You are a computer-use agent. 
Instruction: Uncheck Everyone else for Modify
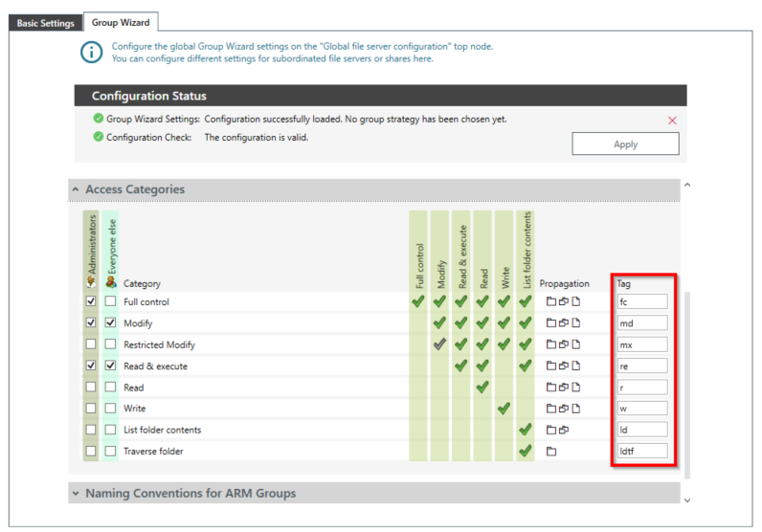[x=112, y=323]
